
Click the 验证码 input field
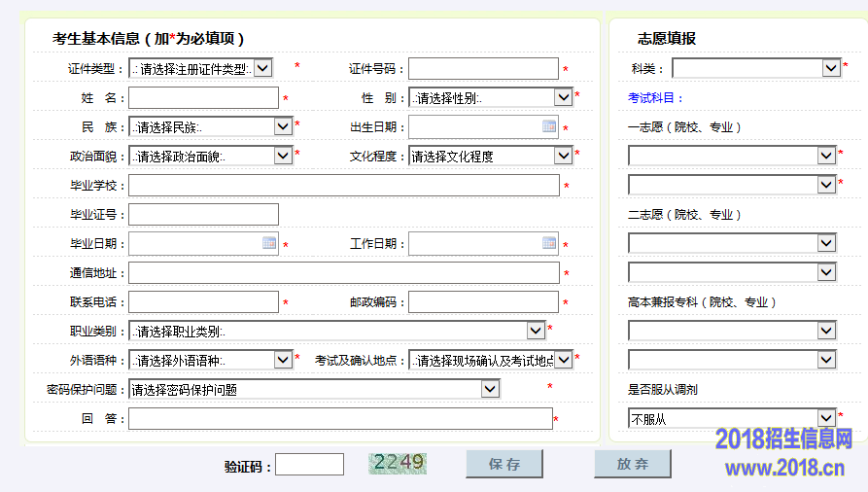click(x=309, y=465)
